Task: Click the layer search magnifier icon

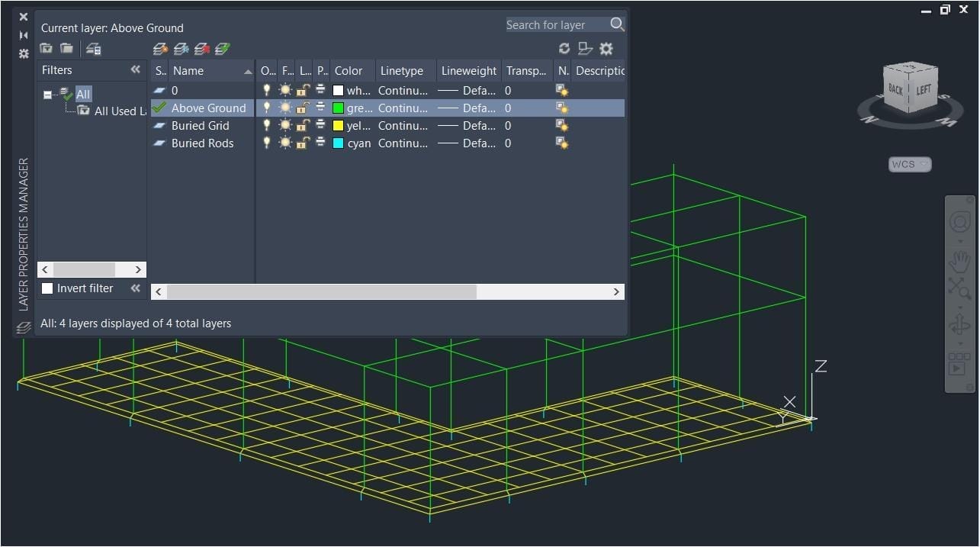Action: (x=617, y=24)
